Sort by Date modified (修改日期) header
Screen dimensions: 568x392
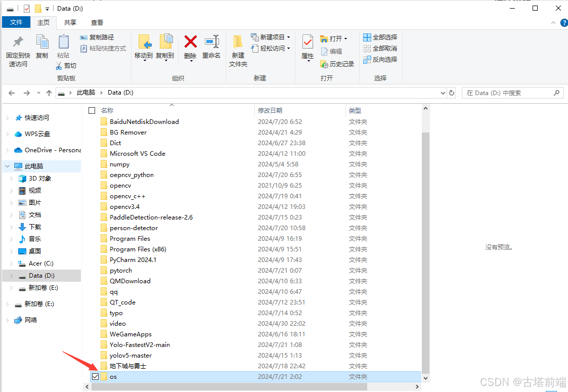(270, 110)
